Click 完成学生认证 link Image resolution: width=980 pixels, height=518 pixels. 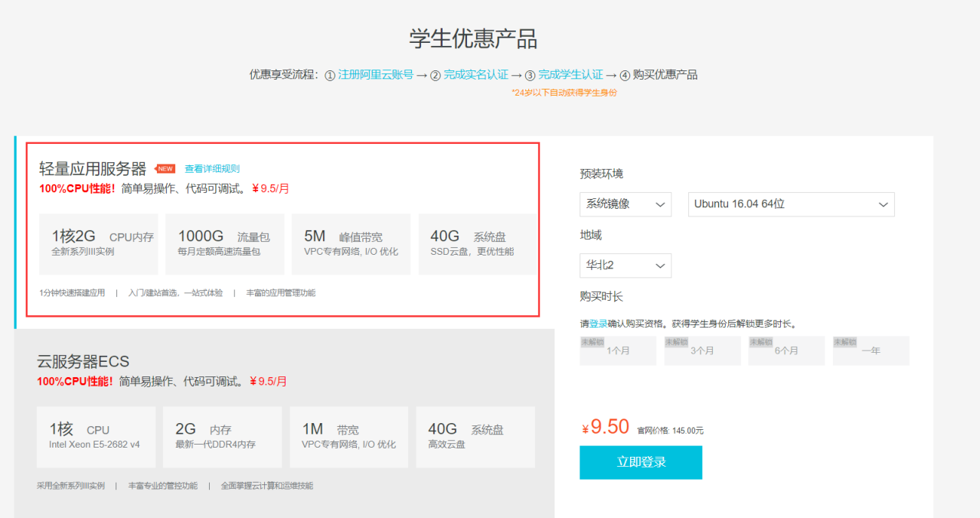coord(570,75)
